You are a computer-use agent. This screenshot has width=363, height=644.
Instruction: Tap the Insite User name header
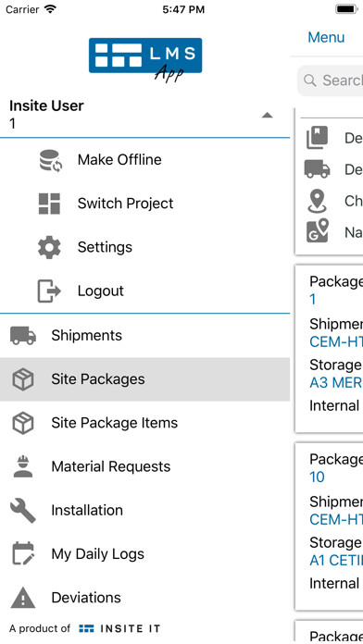coord(46,106)
